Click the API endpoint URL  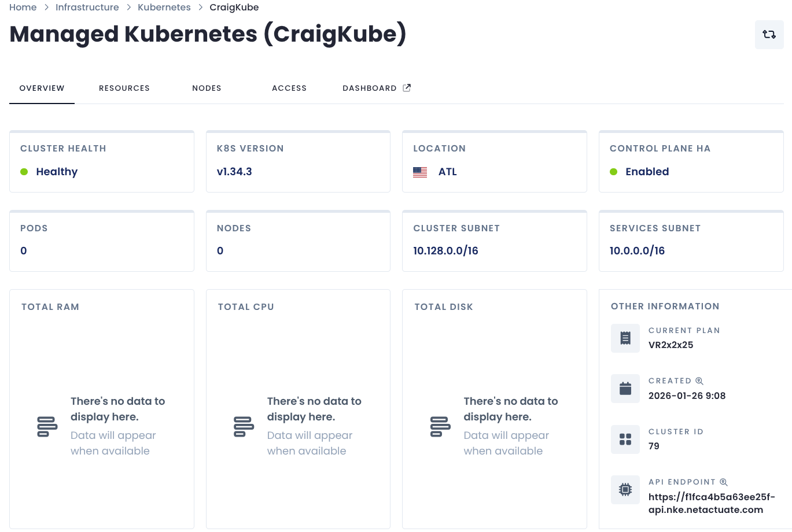click(712, 504)
